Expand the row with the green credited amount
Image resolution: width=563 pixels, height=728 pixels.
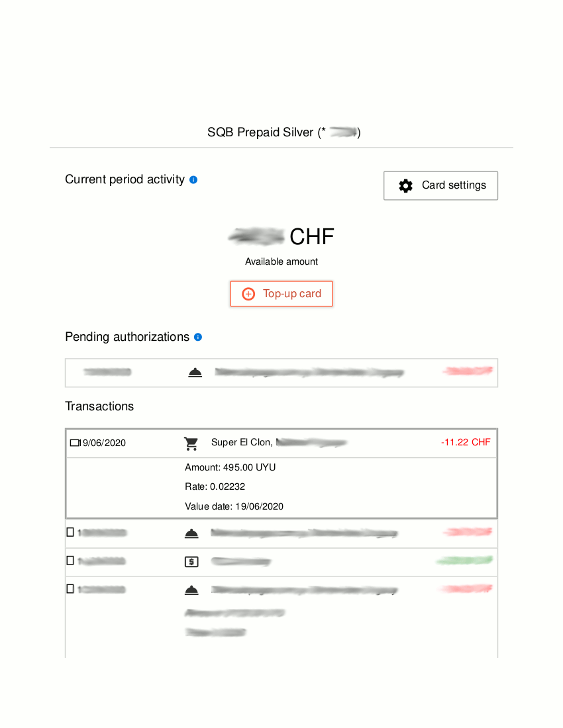click(x=71, y=560)
